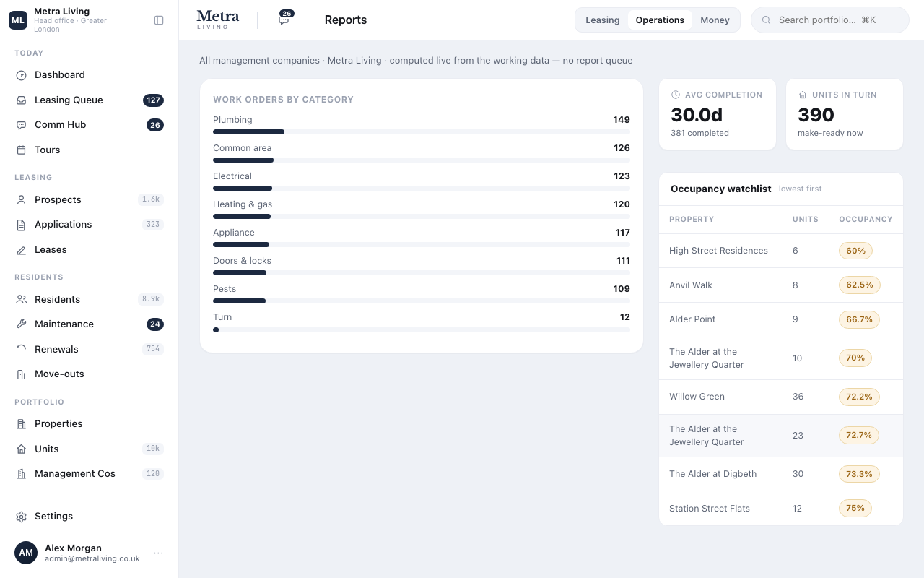Click the Electrical progress bar
The height and width of the screenshot is (578, 924).
(422, 189)
